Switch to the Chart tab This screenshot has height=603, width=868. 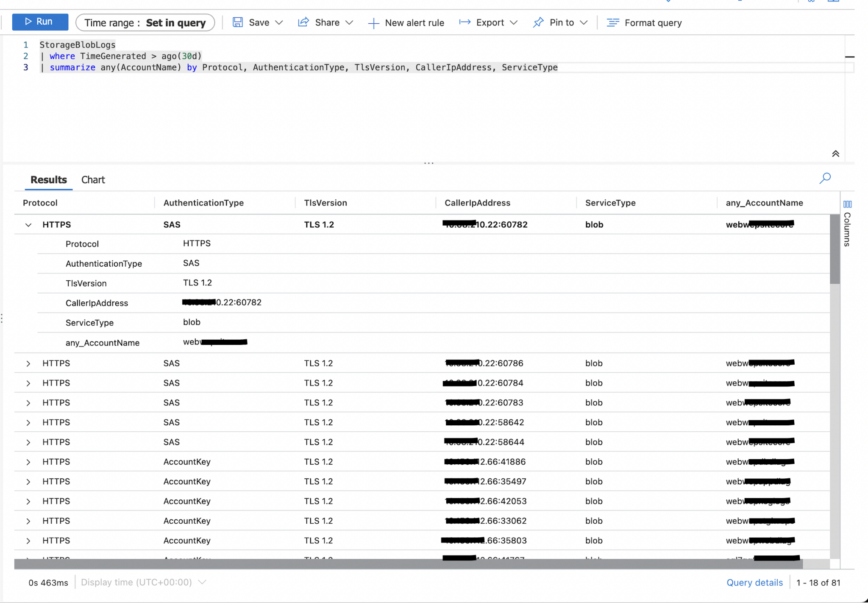(93, 179)
